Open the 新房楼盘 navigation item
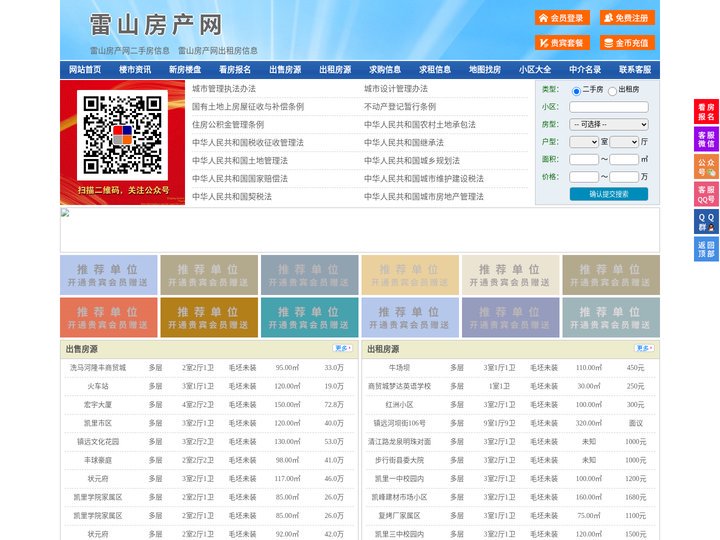The image size is (720, 540). 185,70
